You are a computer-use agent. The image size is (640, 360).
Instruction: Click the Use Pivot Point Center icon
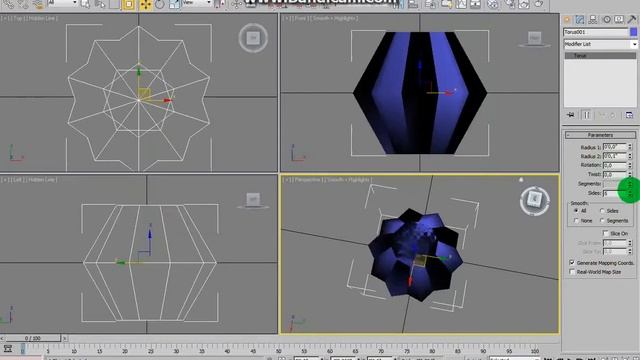(219, 4)
